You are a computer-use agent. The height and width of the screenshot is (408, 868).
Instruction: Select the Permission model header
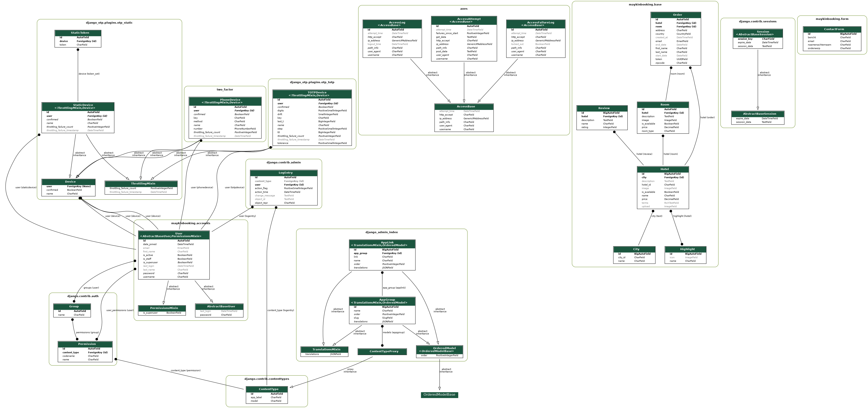85,344
